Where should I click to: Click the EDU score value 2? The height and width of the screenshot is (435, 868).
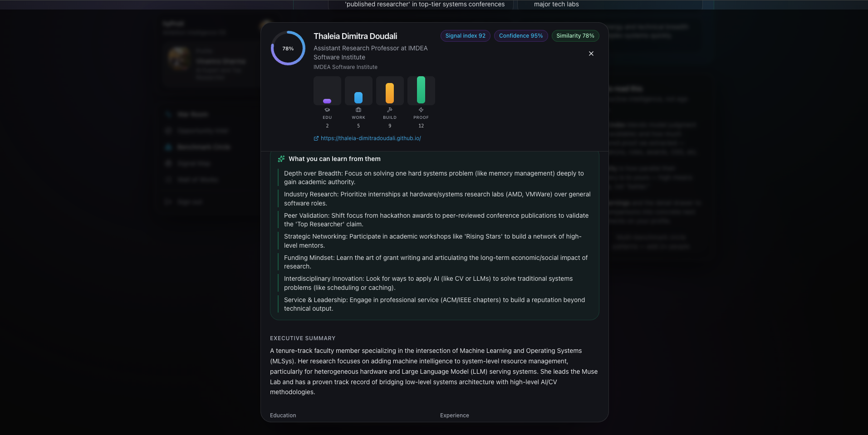point(327,126)
